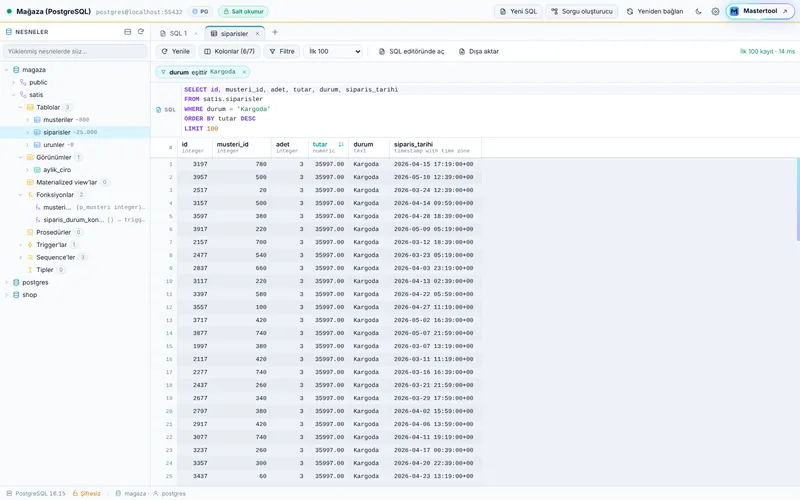Click the SQL document icon beside query
The height and width of the screenshot is (500, 800).
(x=159, y=110)
